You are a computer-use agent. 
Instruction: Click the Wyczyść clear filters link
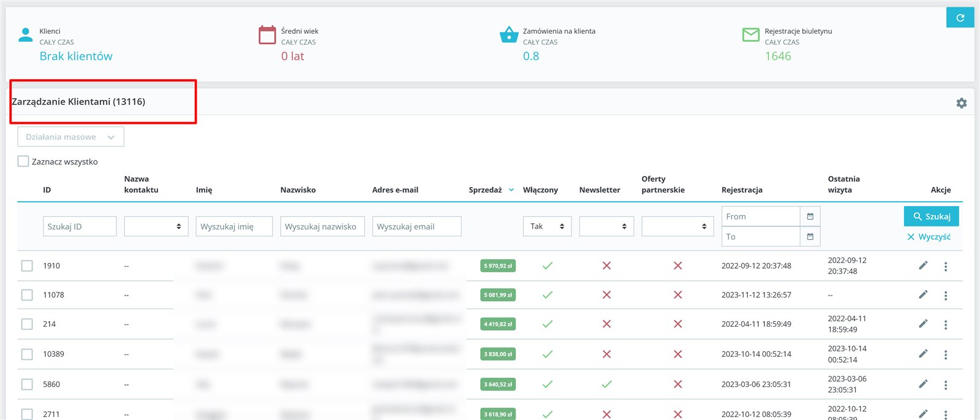click(929, 237)
